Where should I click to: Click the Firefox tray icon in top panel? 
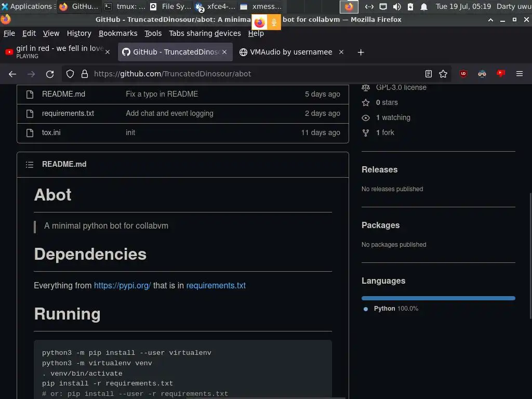pos(349,6)
